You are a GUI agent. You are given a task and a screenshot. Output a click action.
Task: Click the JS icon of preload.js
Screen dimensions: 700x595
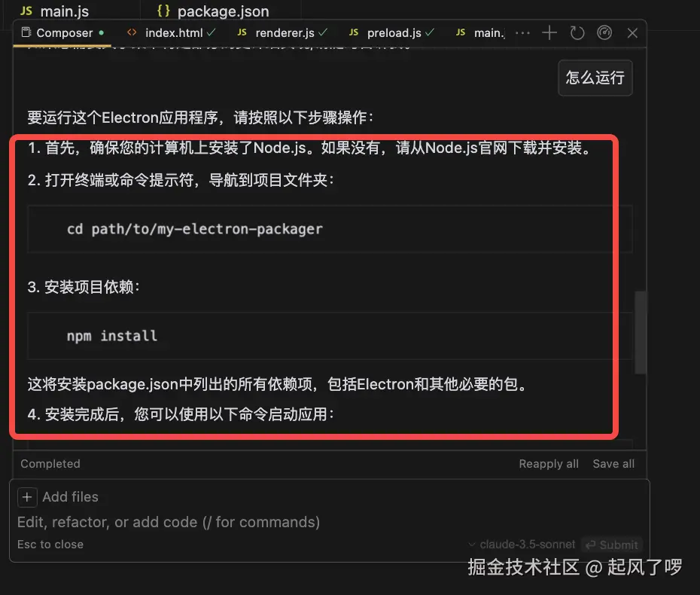pyautogui.click(x=354, y=32)
